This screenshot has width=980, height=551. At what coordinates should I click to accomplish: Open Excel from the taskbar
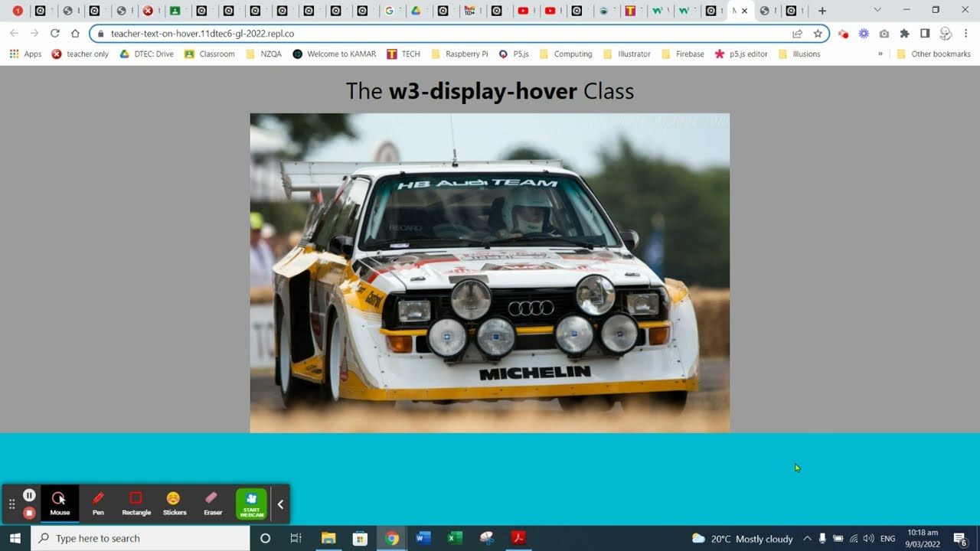(455, 538)
